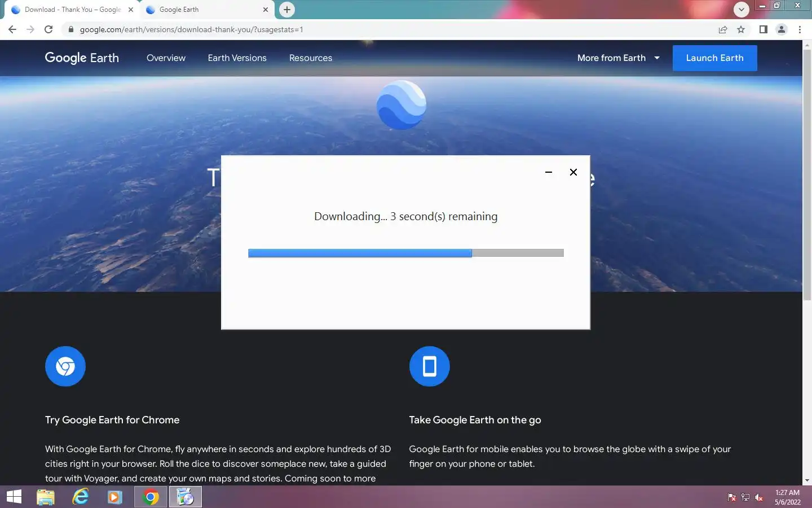Open a new browser tab
812x508 pixels.
click(287, 10)
